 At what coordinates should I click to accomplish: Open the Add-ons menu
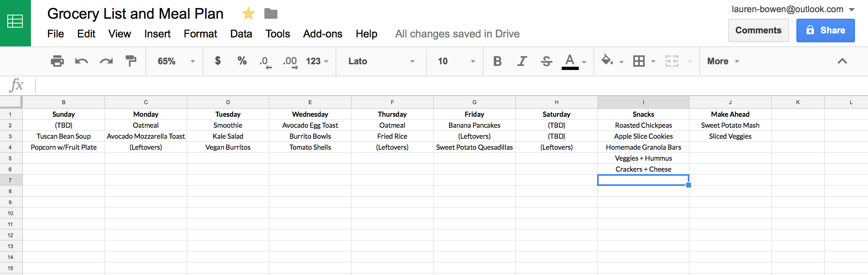[x=323, y=34]
